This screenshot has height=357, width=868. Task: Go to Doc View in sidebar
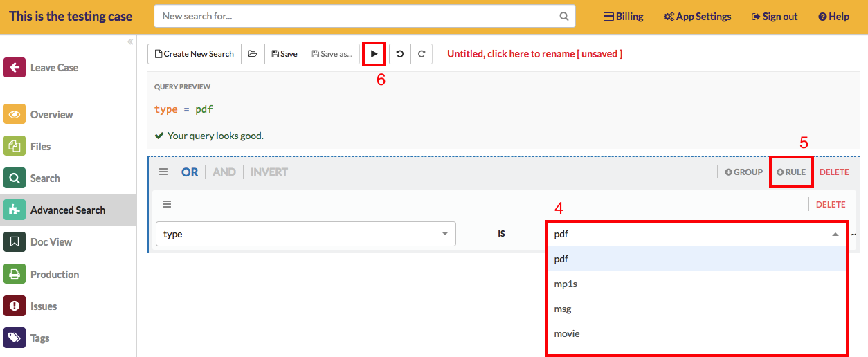pyautogui.click(x=51, y=242)
